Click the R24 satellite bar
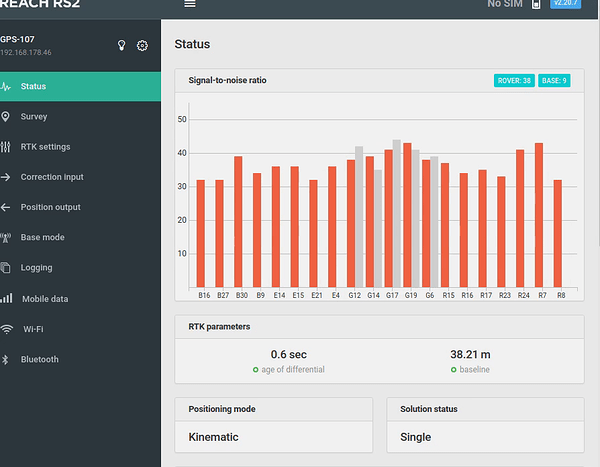This screenshot has height=467, width=600. (x=520, y=219)
